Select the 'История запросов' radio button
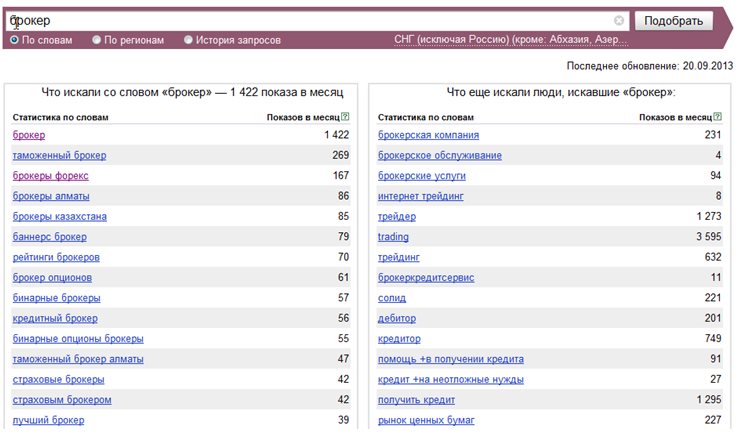The width and height of the screenshot is (742, 438). click(x=188, y=40)
